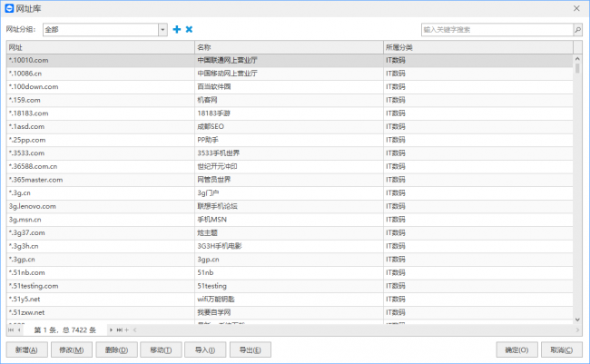Select the *.3g37.com row
590x364 pixels.
[290, 233]
